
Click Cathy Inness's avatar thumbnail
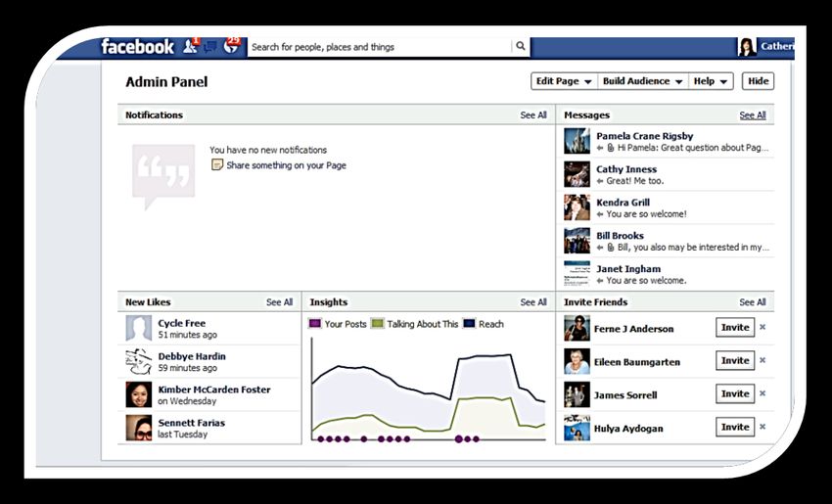tap(577, 174)
